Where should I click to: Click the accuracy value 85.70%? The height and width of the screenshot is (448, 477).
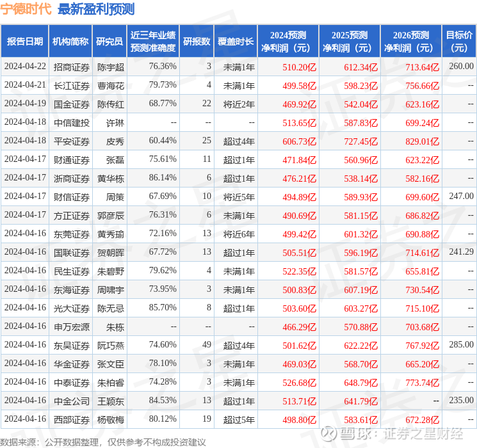[163, 307]
